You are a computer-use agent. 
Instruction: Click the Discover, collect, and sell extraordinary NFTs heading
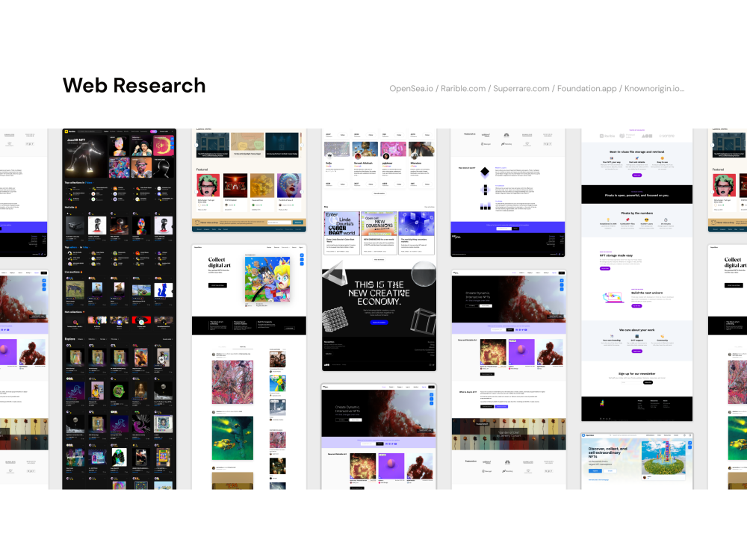(607, 452)
